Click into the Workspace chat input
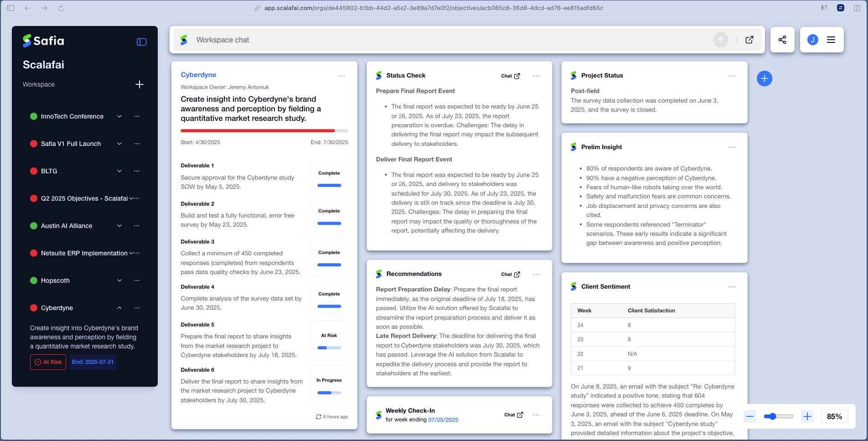 coord(451,40)
